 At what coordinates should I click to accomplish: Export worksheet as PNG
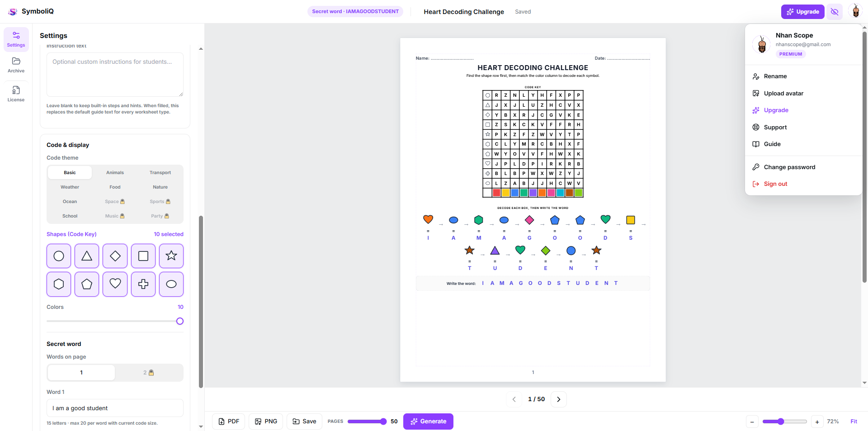coord(266,422)
